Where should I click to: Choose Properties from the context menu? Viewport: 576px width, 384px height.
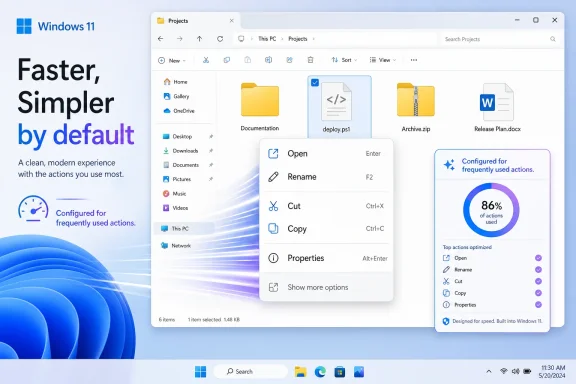point(326,258)
